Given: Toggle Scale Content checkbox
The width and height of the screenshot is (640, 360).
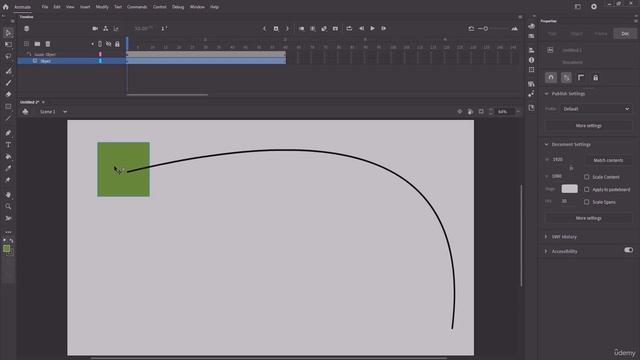Looking at the screenshot, I should point(587,177).
